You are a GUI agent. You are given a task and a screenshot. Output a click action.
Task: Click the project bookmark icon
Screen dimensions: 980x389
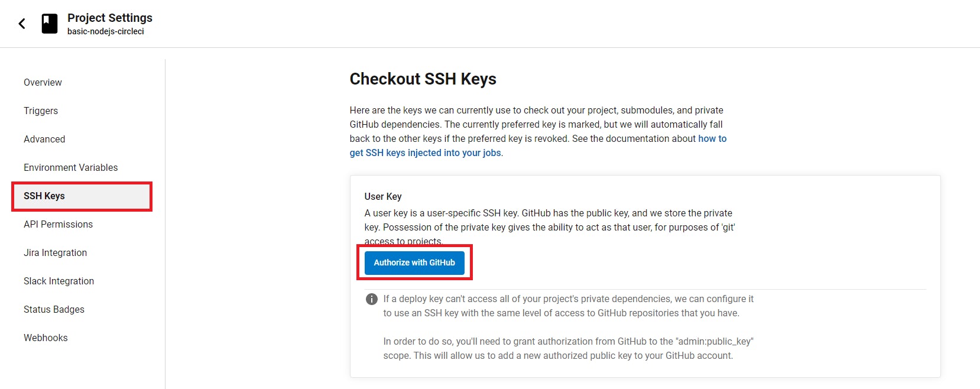[50, 24]
